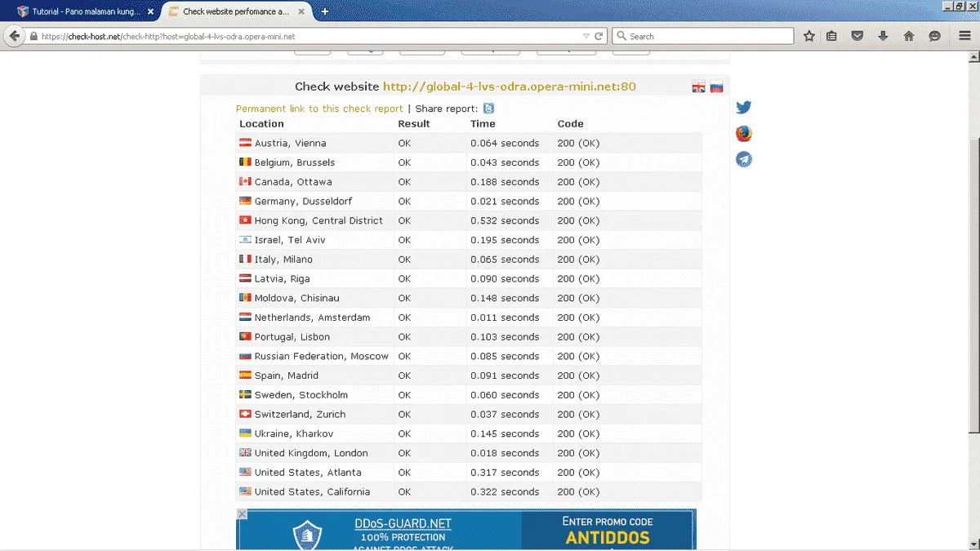This screenshot has width=980, height=551.
Task: Switch language with the English flag
Action: (698, 87)
